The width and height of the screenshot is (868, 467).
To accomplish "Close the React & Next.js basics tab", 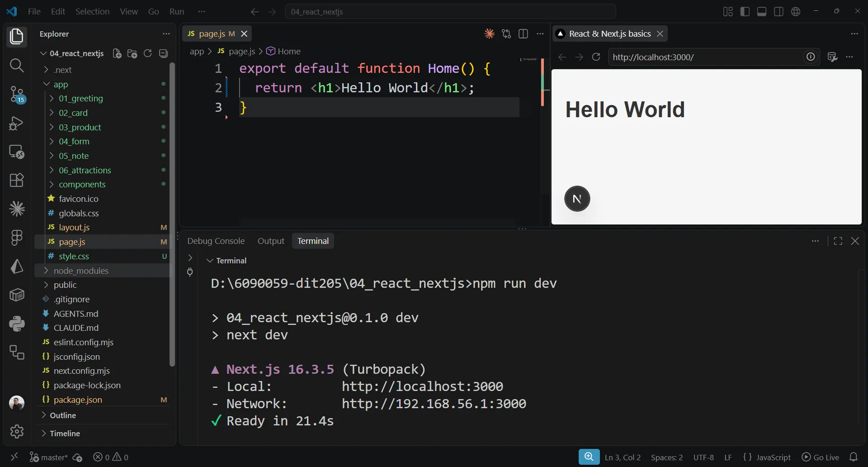I will (x=660, y=33).
